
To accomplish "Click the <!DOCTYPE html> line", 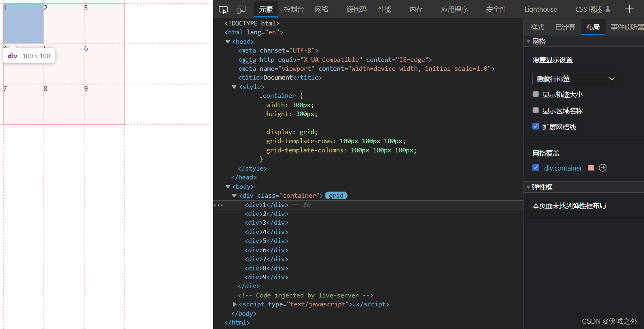I will 252,23.
